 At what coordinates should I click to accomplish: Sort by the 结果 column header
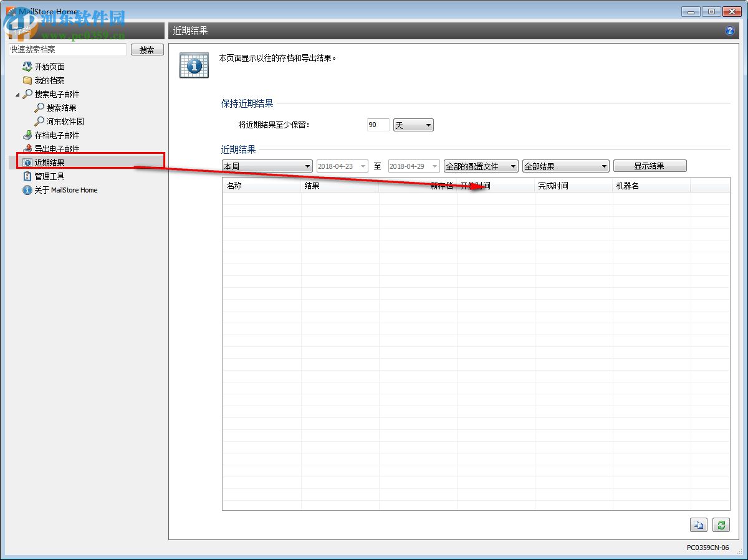pyautogui.click(x=340, y=186)
